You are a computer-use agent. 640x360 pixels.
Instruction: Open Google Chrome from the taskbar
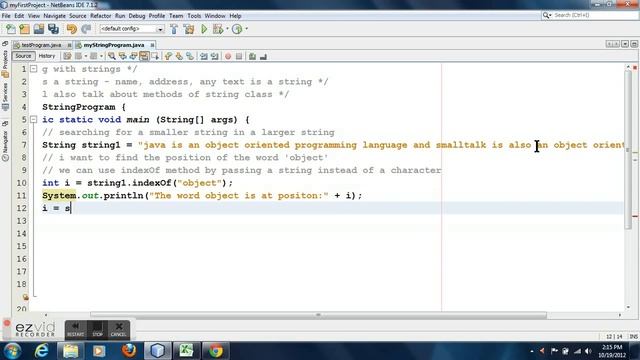[x=216, y=351]
